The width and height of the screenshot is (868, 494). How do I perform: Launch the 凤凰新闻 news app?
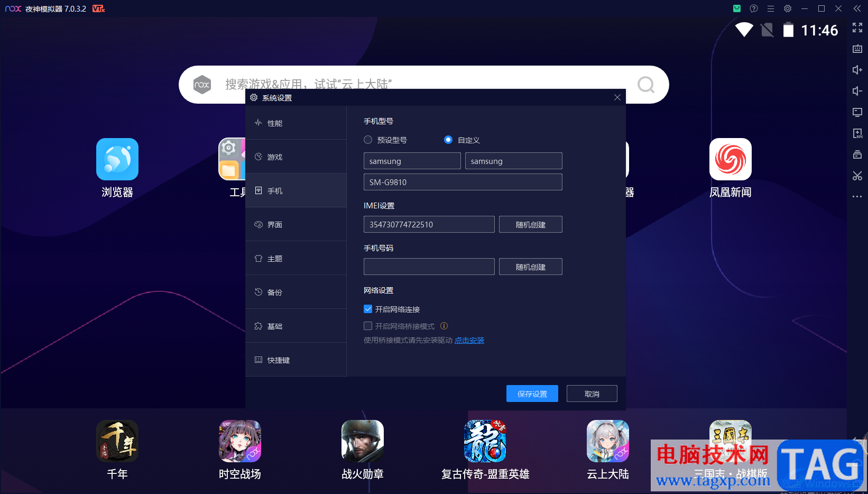point(731,159)
